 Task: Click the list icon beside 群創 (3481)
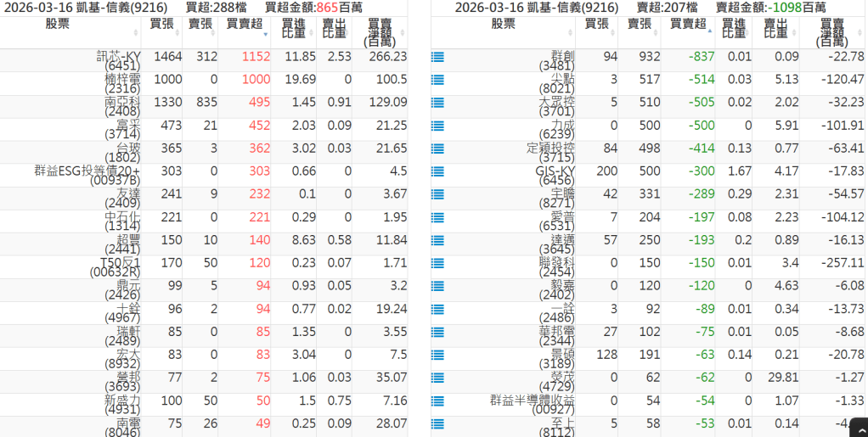[x=438, y=57]
